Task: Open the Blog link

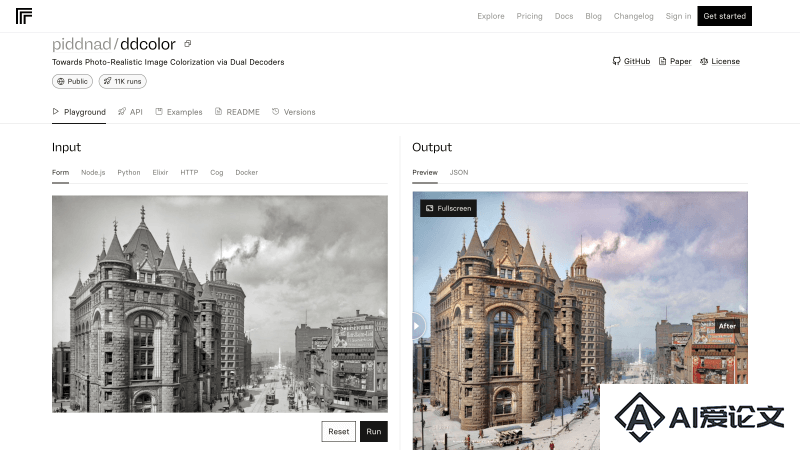Action: 593,16
